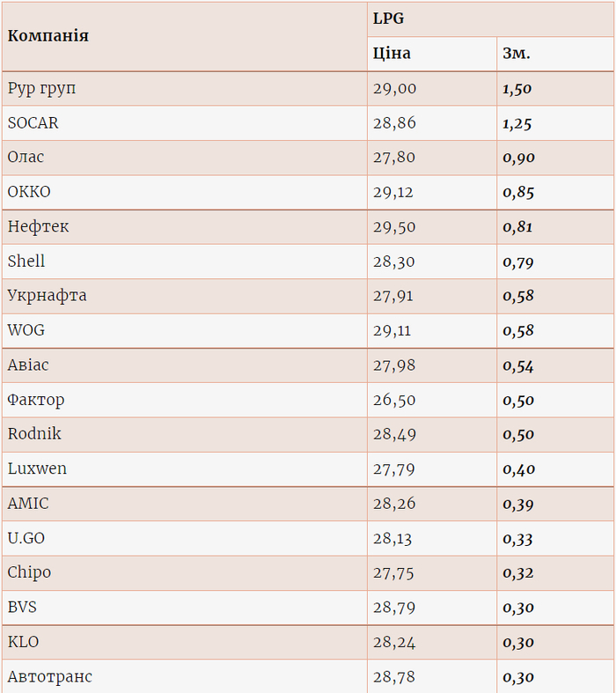Select the Rodnik company cell

[34, 434]
